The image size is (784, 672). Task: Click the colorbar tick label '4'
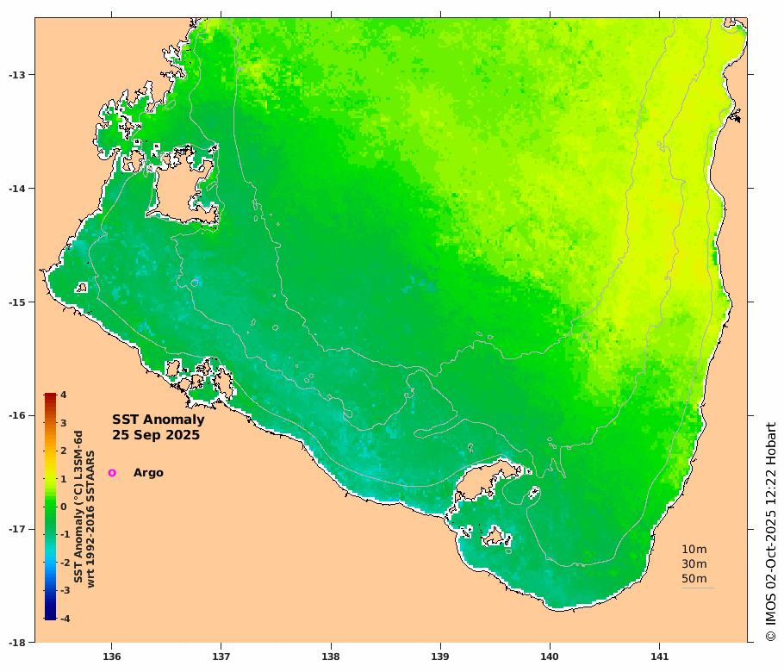click(64, 395)
